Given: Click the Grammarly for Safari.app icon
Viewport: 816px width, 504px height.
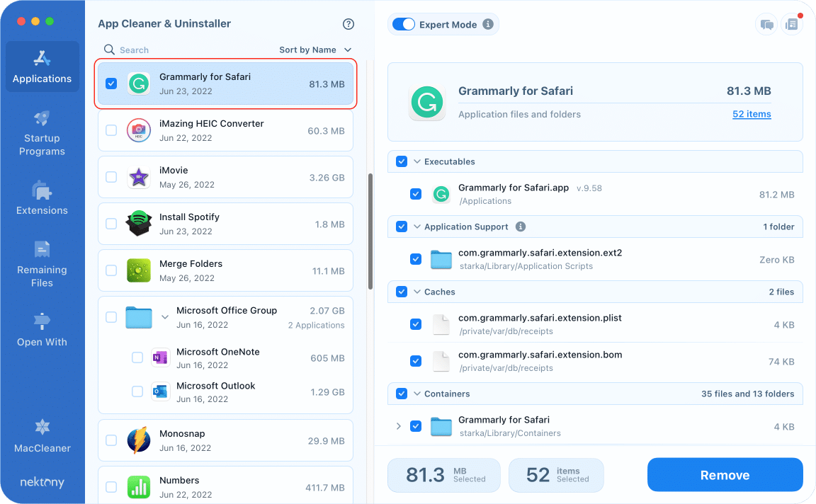Looking at the screenshot, I should [x=441, y=195].
